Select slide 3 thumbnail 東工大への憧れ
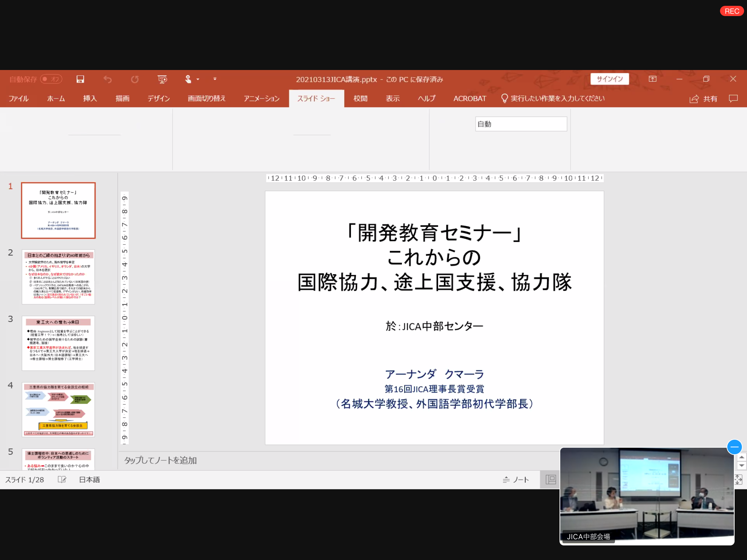747x560 pixels. click(x=58, y=343)
